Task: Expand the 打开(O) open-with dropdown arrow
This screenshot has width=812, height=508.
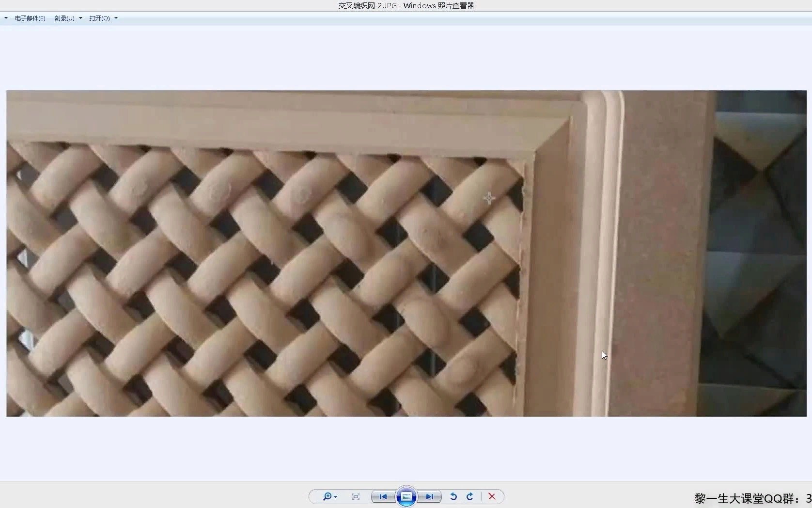Action: click(116, 18)
